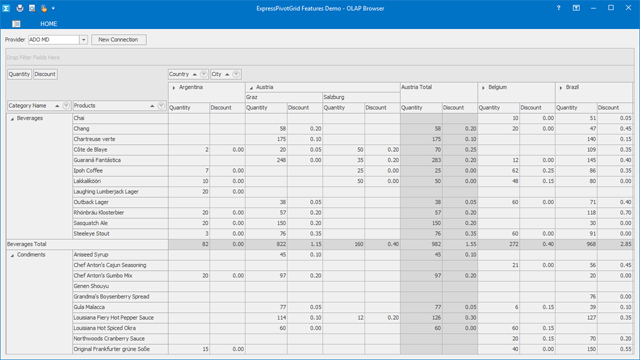The image size is (640, 360).
Task: Select the Chartreuse verte product row
Action: pos(120,139)
